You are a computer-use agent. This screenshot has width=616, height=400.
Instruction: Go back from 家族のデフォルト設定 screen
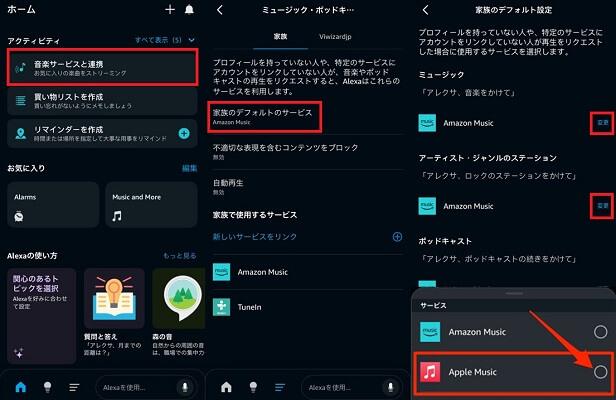425,10
